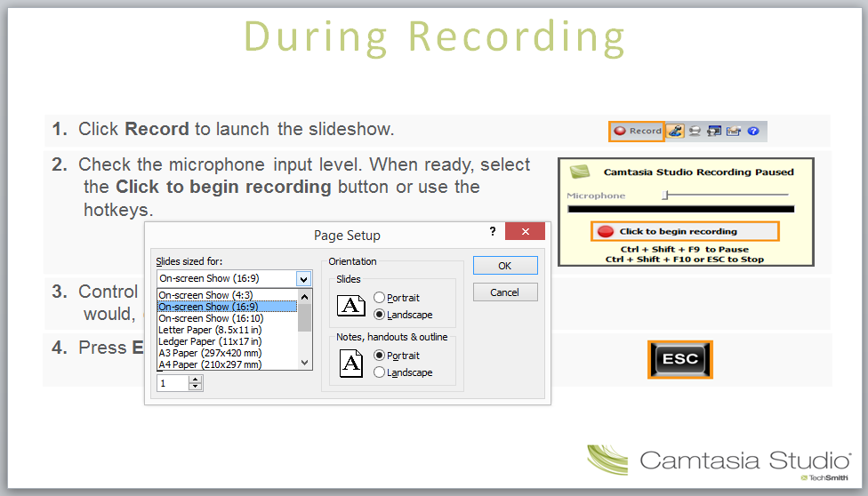Click the blue help question mark icon
Image resolution: width=868 pixels, height=496 pixels.
coord(753,131)
